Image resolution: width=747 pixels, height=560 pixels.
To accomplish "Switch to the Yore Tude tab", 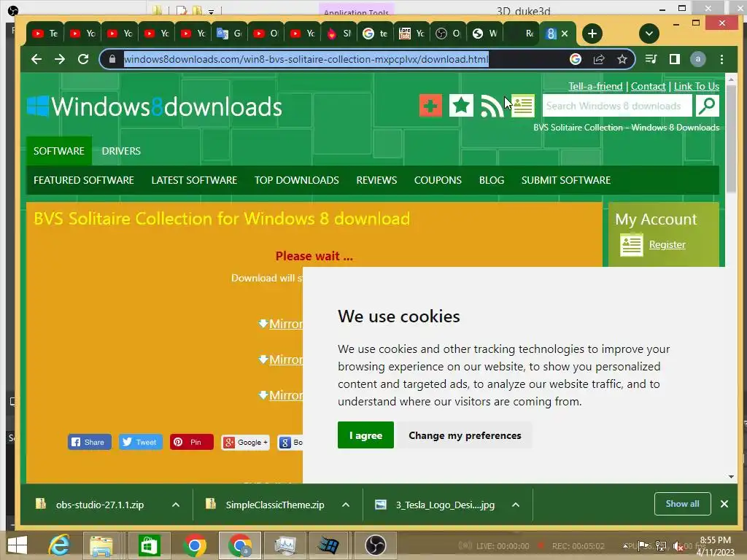I will click(x=411, y=34).
